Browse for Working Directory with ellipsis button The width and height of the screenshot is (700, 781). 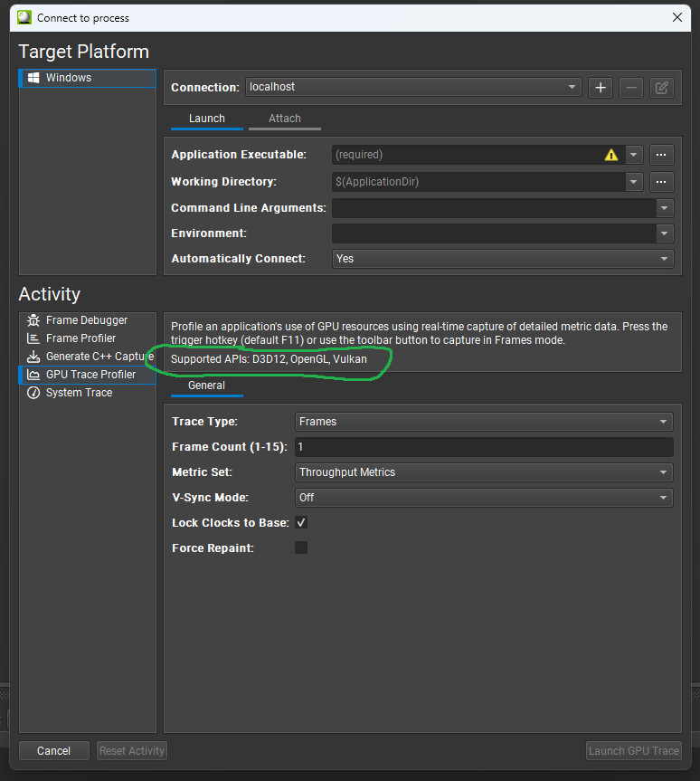coord(662,182)
